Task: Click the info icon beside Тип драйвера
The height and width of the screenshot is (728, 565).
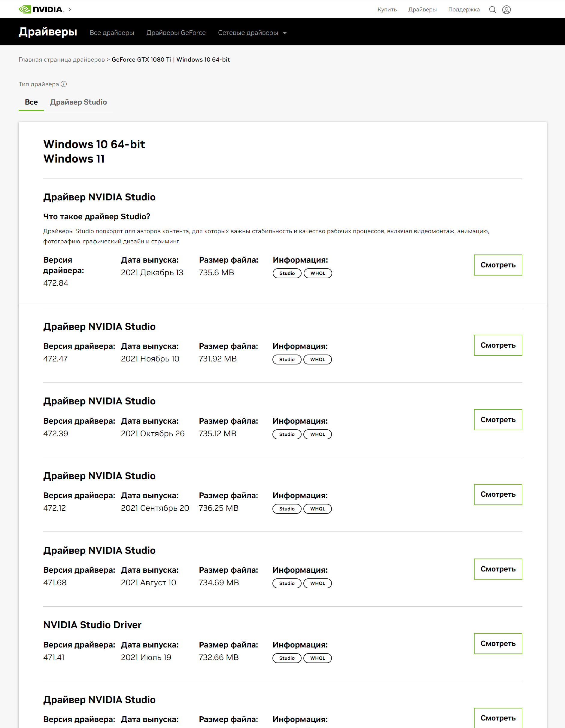Action: (x=64, y=84)
